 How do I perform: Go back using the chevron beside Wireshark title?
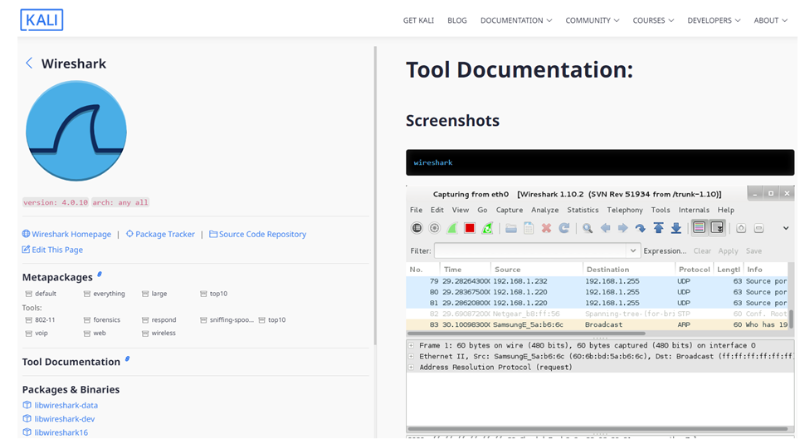click(x=29, y=63)
